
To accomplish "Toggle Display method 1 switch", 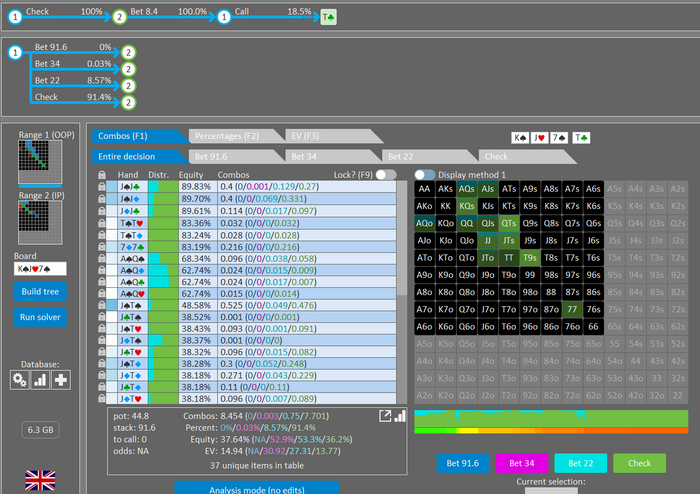I will [x=425, y=174].
